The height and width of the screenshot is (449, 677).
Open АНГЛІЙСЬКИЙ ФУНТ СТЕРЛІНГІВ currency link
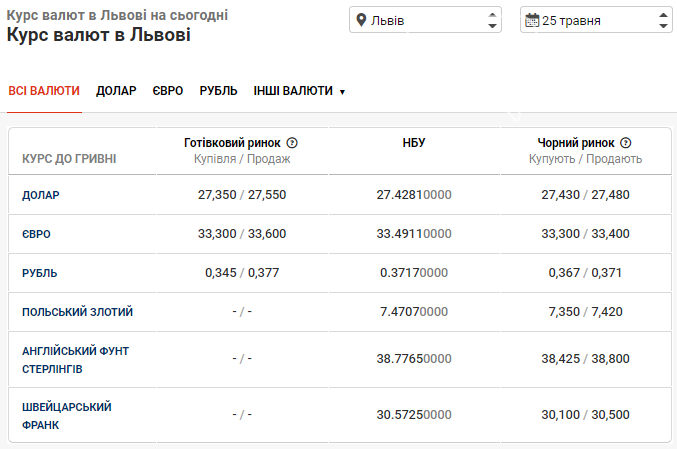tap(76, 360)
